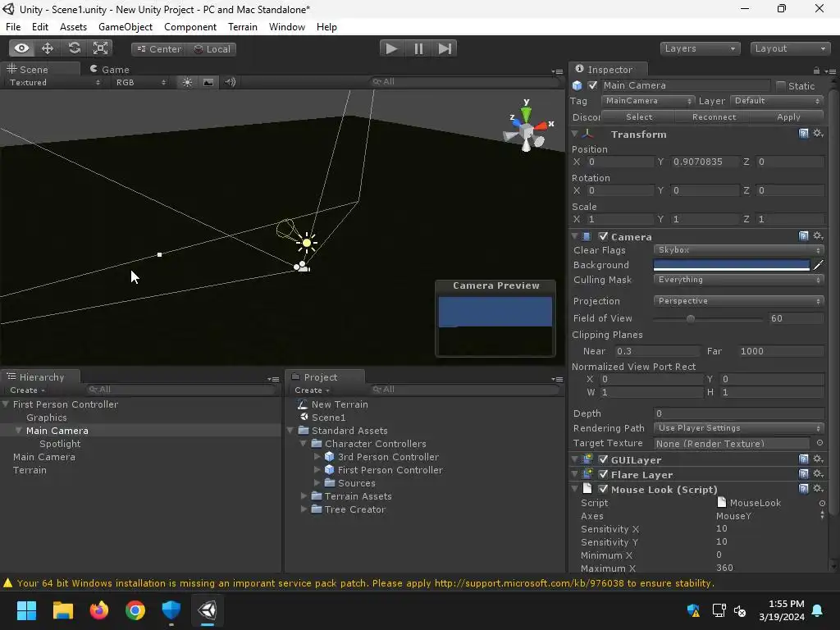Select the View (eye) hand tool

click(21, 48)
